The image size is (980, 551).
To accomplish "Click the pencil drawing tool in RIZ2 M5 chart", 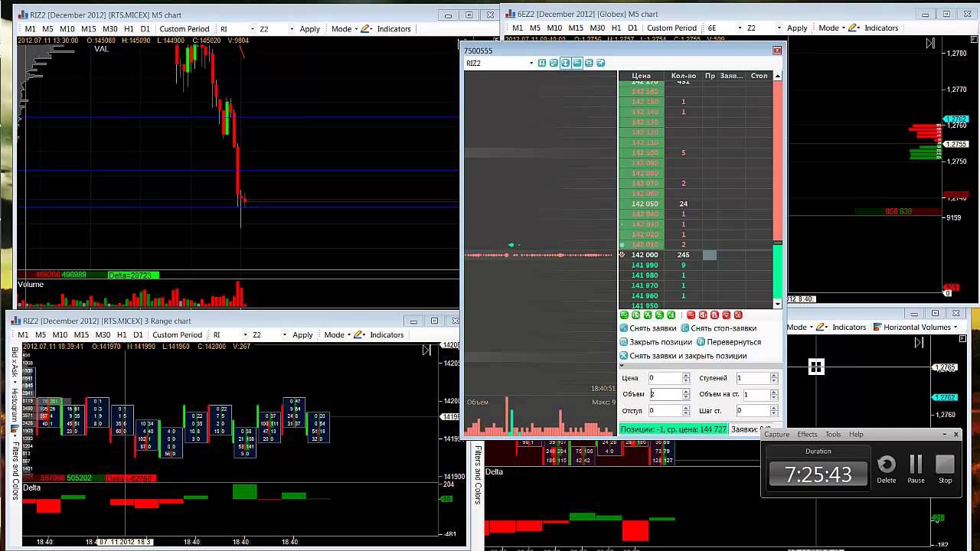I will (x=365, y=29).
